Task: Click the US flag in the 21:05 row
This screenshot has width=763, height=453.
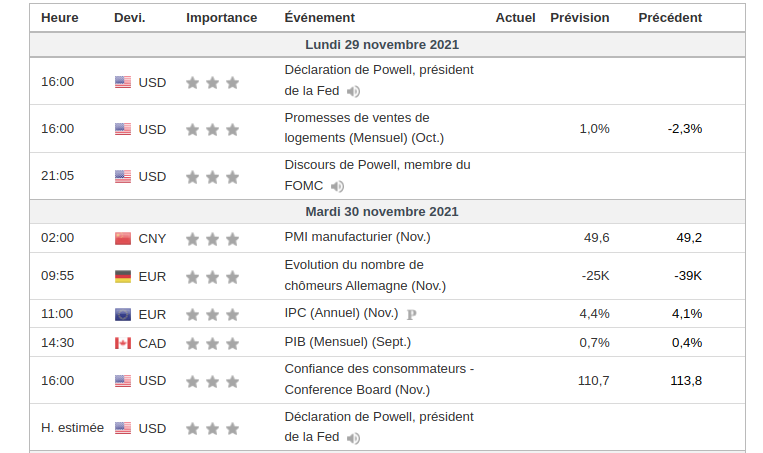Action: click(x=123, y=177)
